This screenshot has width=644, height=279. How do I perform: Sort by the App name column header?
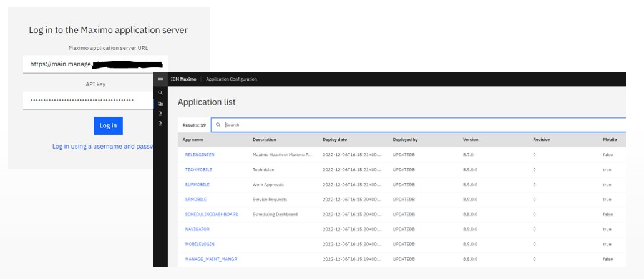[193, 140]
